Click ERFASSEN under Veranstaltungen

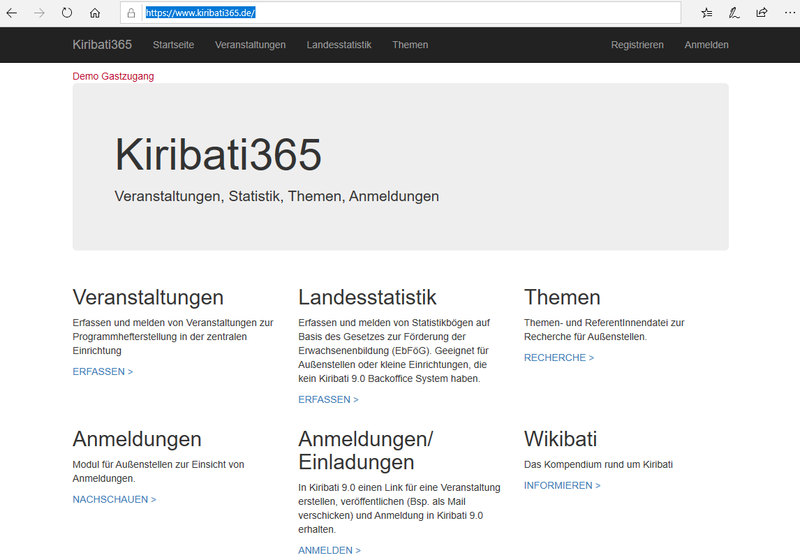click(103, 371)
